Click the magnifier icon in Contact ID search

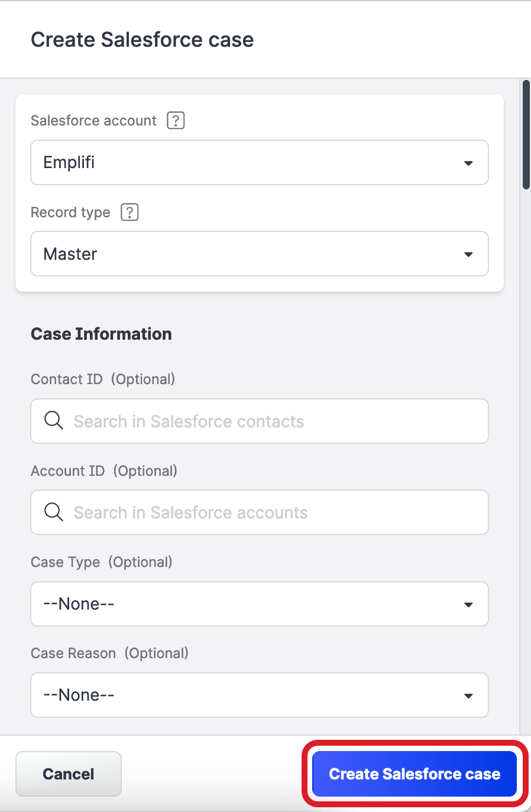click(53, 420)
